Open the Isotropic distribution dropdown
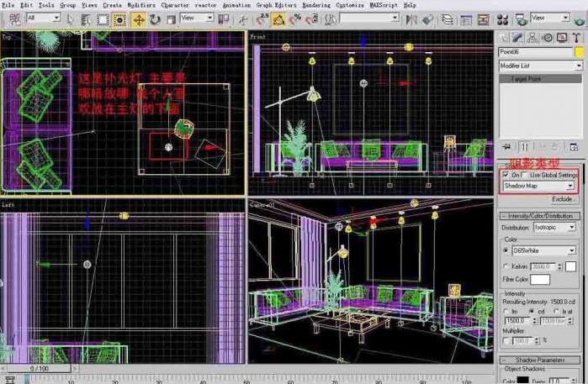This screenshot has width=588, height=384. click(554, 228)
